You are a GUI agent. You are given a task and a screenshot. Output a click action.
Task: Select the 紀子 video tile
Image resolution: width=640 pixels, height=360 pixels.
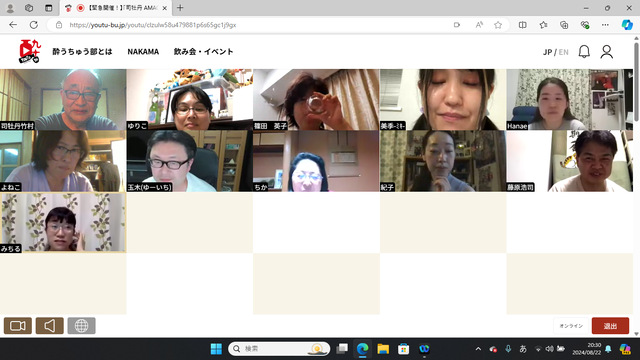pos(443,161)
